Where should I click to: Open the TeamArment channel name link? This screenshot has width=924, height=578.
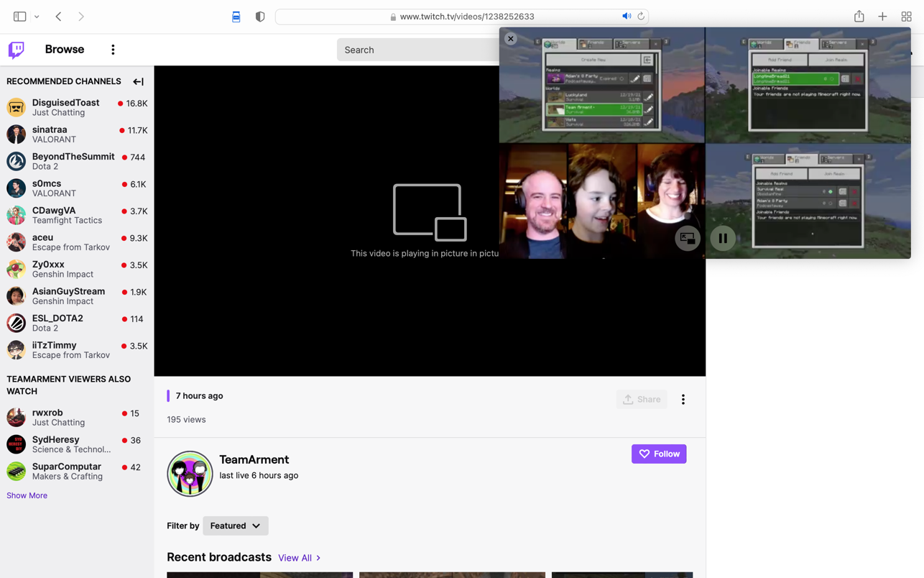click(x=254, y=459)
